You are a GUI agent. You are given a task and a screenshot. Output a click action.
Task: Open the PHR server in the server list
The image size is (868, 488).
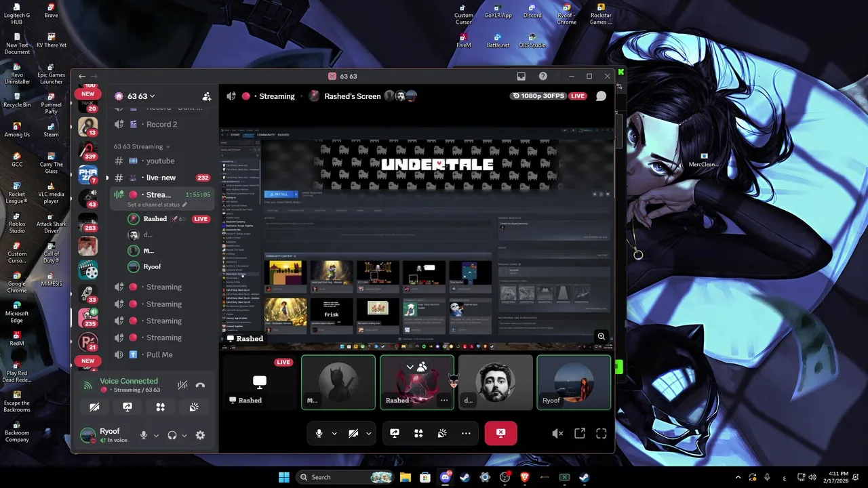tap(88, 176)
